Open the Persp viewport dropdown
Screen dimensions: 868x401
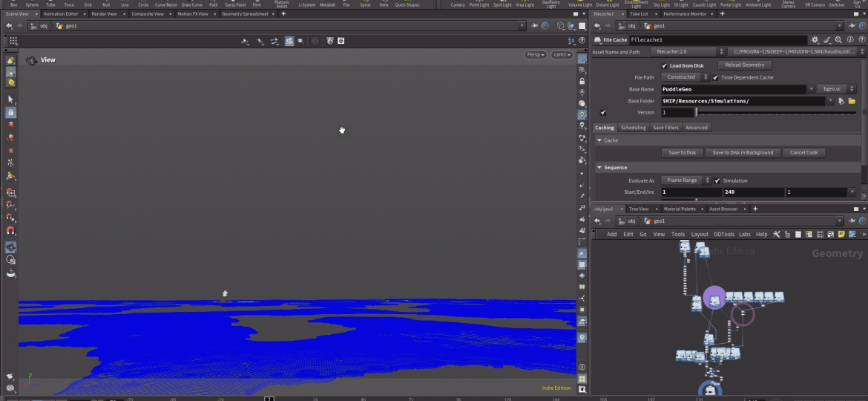pyautogui.click(x=535, y=55)
